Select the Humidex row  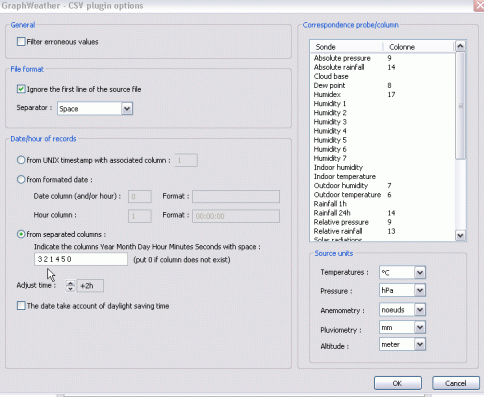pyautogui.click(x=382, y=94)
